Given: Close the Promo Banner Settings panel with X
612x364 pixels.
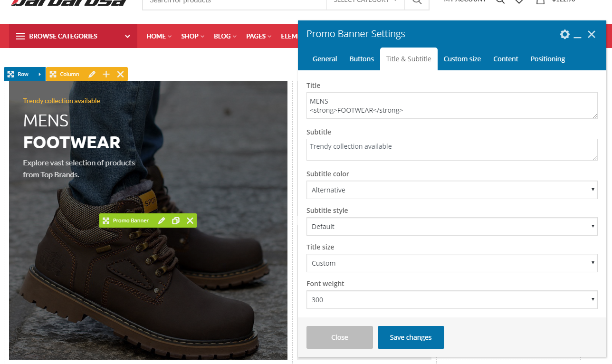Looking at the screenshot, I should tap(592, 34).
